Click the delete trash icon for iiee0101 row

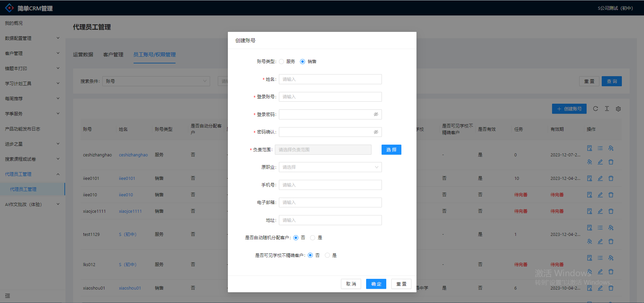(611, 179)
